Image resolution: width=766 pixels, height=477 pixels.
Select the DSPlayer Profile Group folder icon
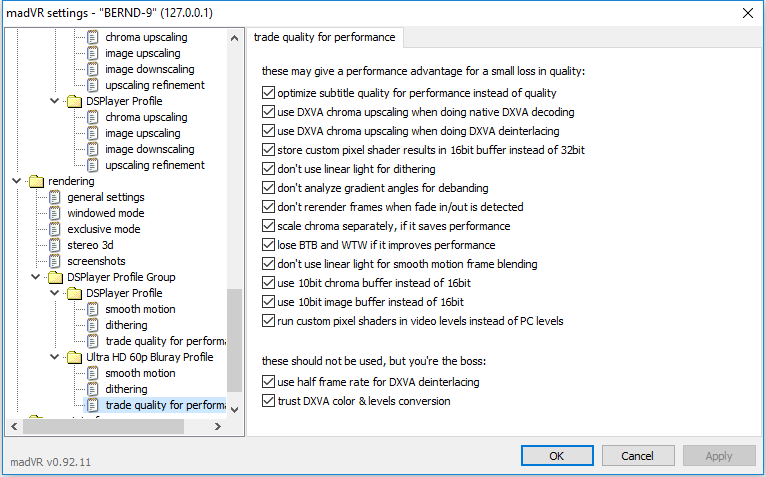55,277
